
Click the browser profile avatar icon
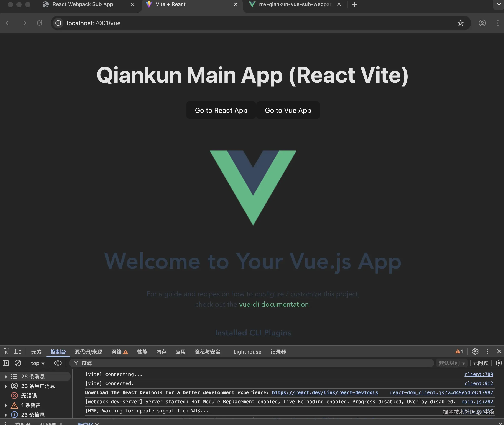click(482, 23)
